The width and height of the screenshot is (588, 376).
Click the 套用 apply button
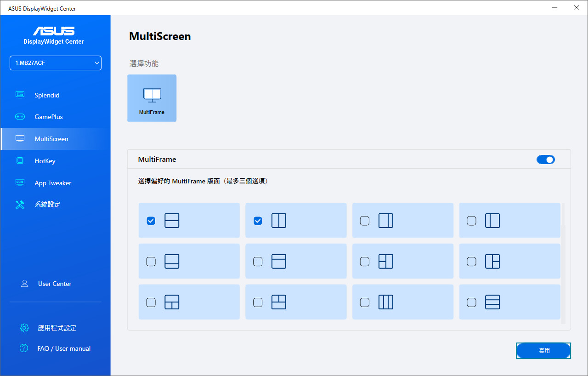(x=543, y=350)
